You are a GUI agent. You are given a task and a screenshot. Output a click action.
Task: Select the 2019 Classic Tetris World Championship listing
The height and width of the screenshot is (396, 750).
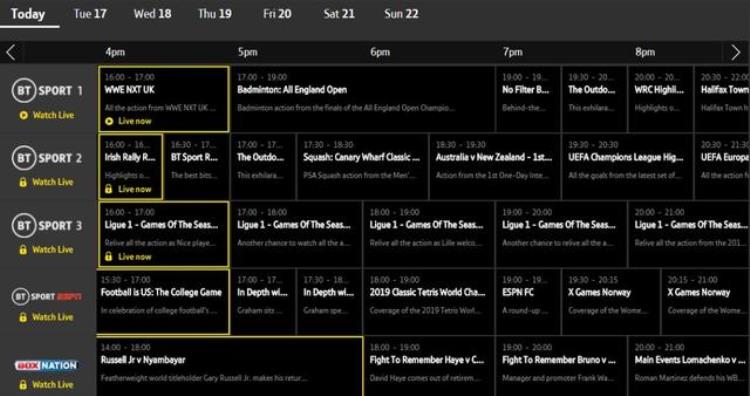point(429,301)
